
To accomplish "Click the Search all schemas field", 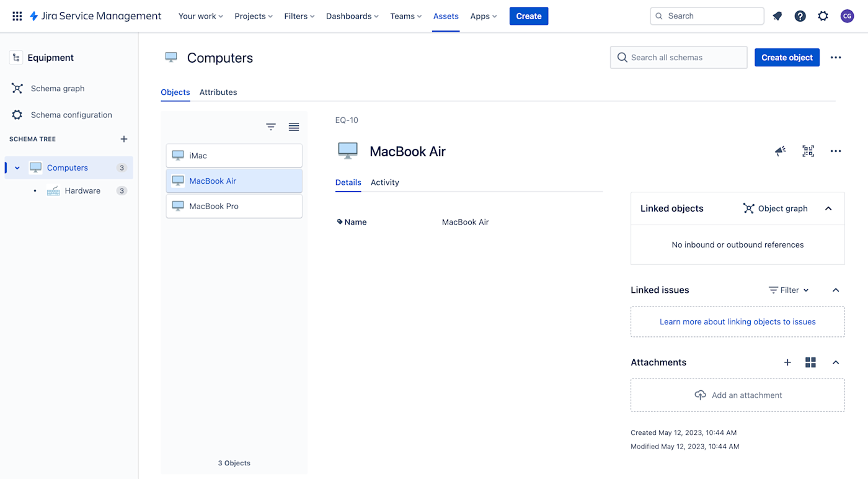I will (679, 58).
